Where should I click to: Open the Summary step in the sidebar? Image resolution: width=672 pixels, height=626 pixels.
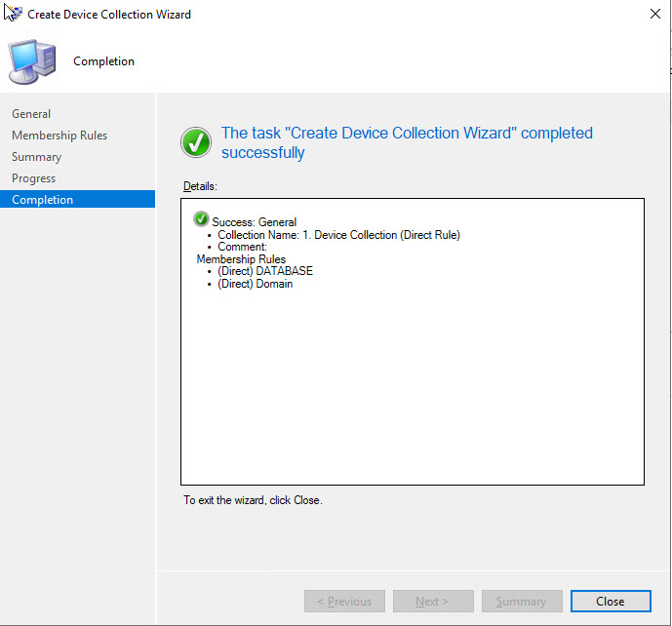click(x=36, y=157)
